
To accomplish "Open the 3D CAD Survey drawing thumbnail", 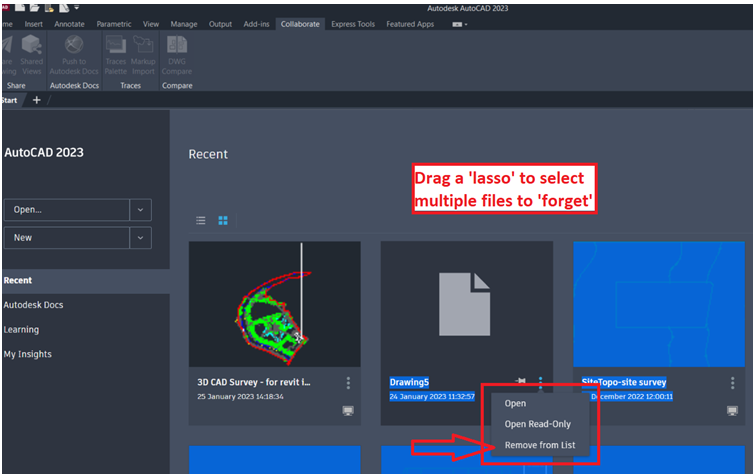I will pos(275,304).
